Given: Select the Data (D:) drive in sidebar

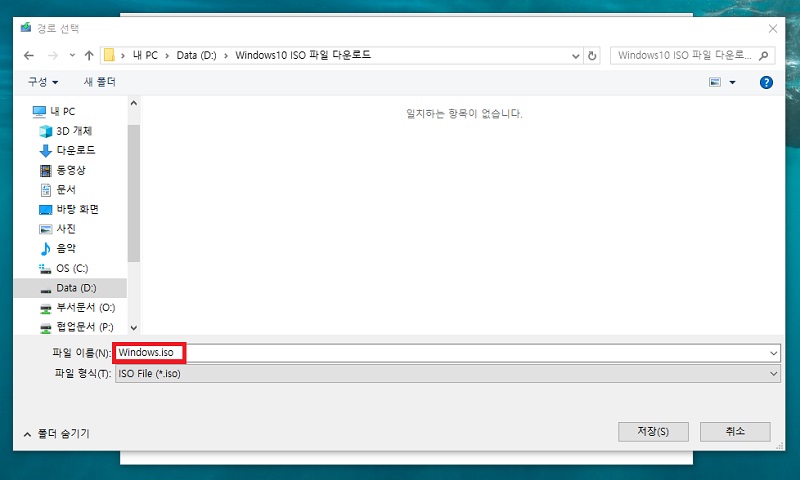Looking at the screenshot, I should coord(70,288).
